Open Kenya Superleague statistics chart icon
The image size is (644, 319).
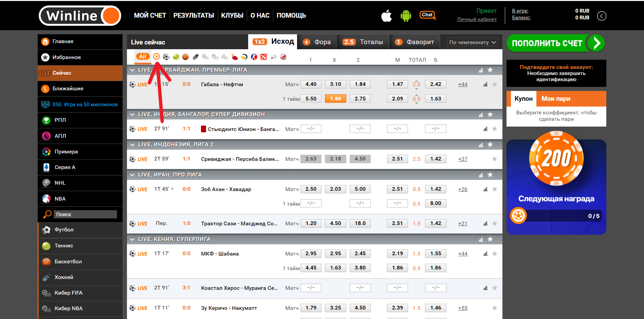tap(481, 240)
